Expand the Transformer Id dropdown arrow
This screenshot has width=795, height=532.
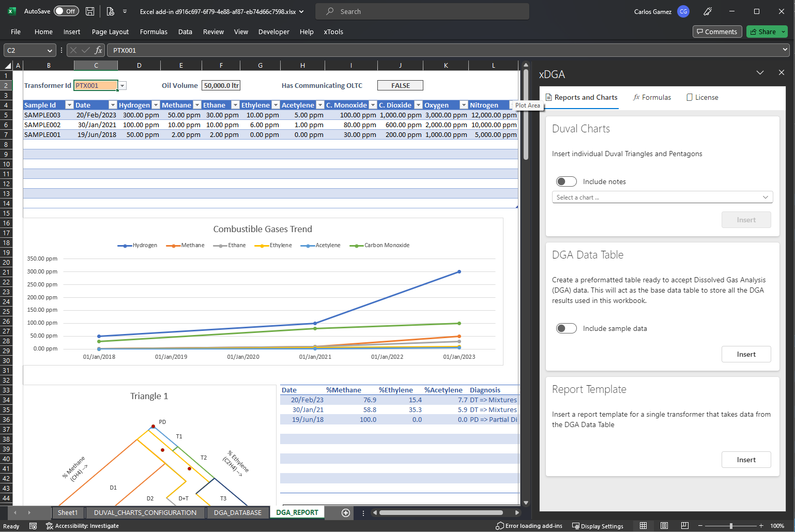coord(123,86)
